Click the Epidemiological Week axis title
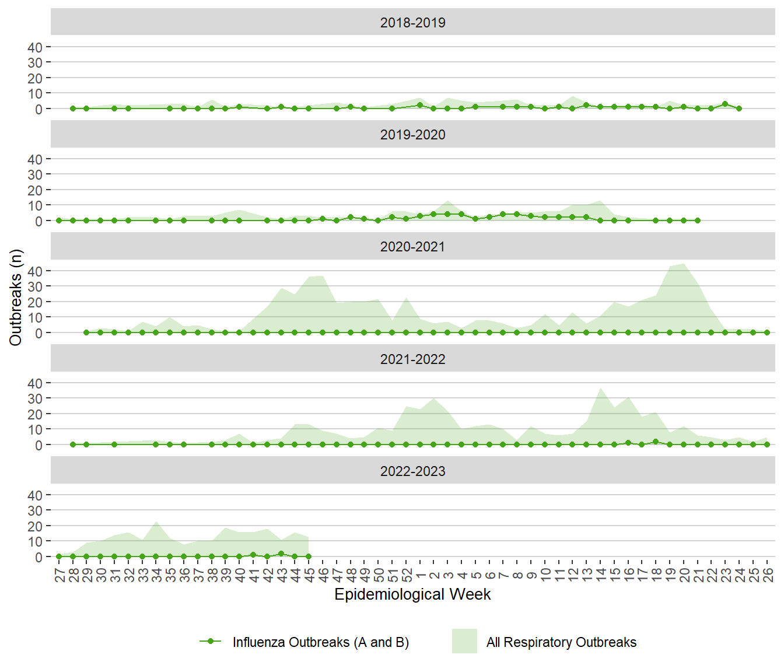The width and height of the screenshot is (784, 672). [412, 594]
